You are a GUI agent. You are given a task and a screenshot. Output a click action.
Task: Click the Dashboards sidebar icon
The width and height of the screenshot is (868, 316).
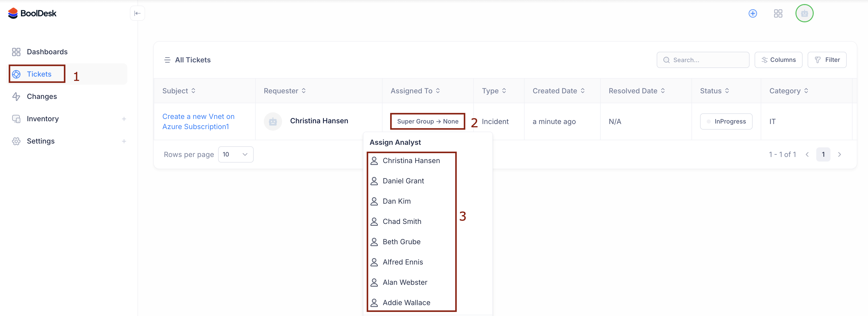16,52
